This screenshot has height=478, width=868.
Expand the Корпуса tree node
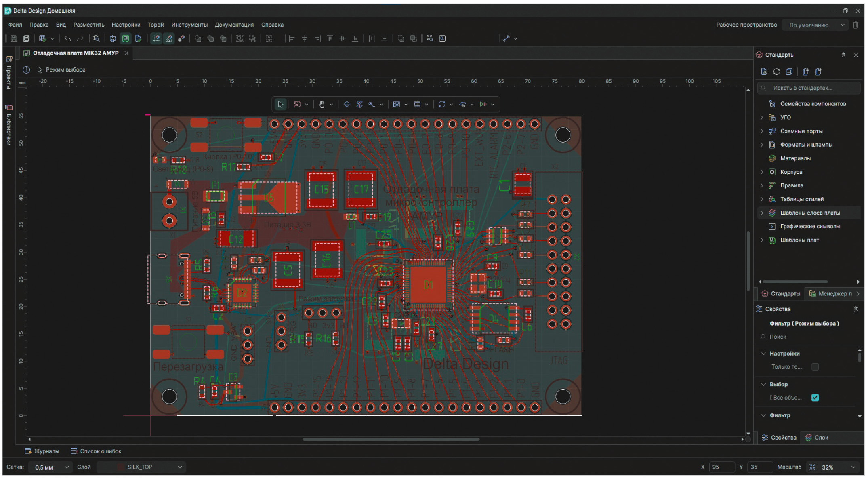762,172
